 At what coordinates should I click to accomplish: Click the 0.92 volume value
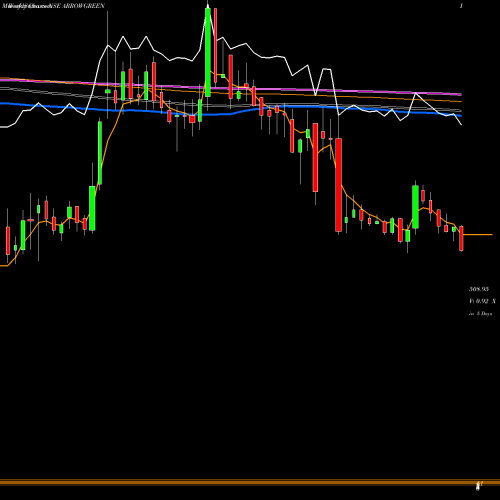(x=482, y=301)
